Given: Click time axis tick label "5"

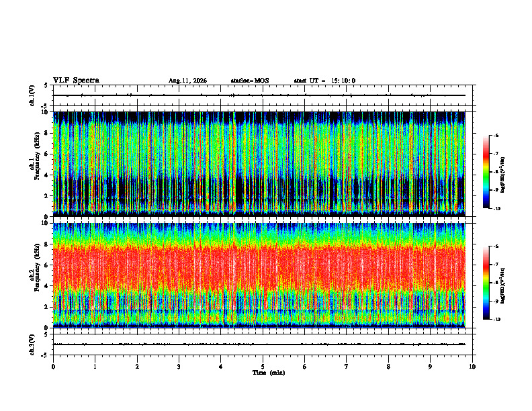Looking at the screenshot, I should pyautogui.click(x=263, y=367).
